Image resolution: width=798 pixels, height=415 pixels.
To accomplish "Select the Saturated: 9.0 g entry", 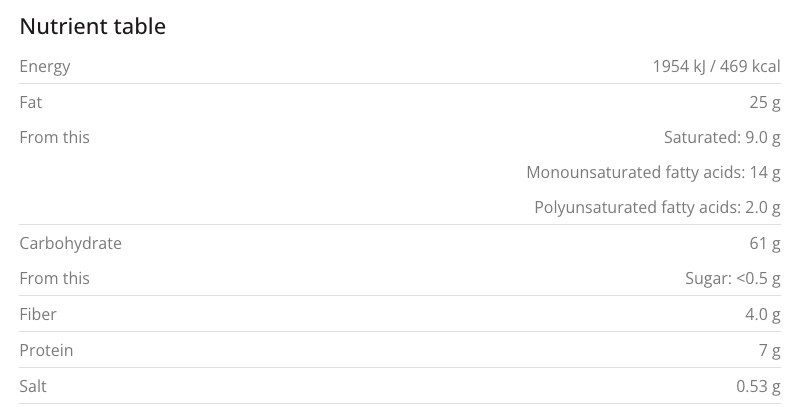I will click(x=721, y=138).
